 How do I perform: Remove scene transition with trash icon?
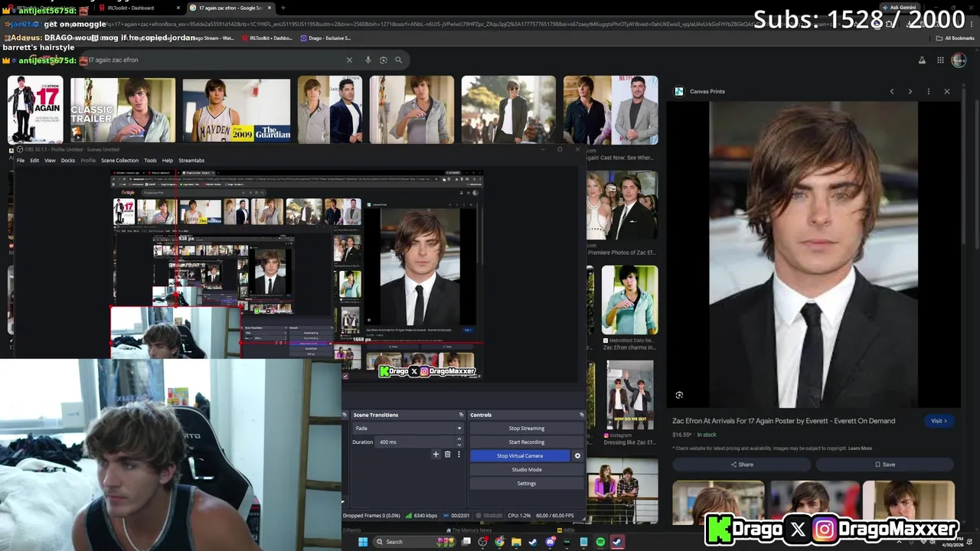click(x=448, y=454)
